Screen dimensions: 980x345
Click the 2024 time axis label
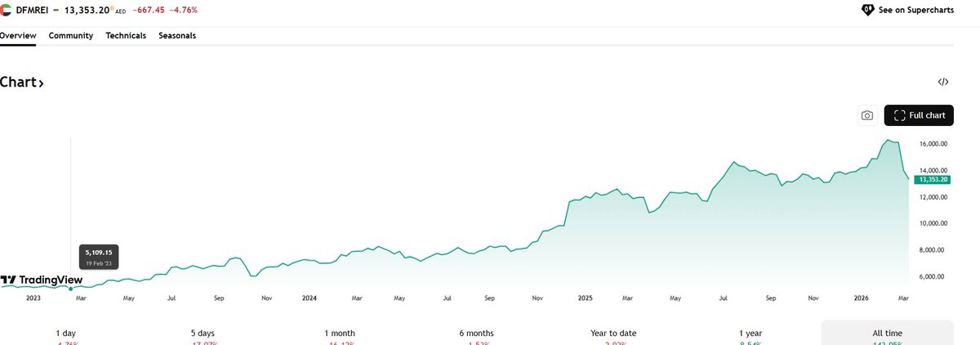(x=309, y=298)
